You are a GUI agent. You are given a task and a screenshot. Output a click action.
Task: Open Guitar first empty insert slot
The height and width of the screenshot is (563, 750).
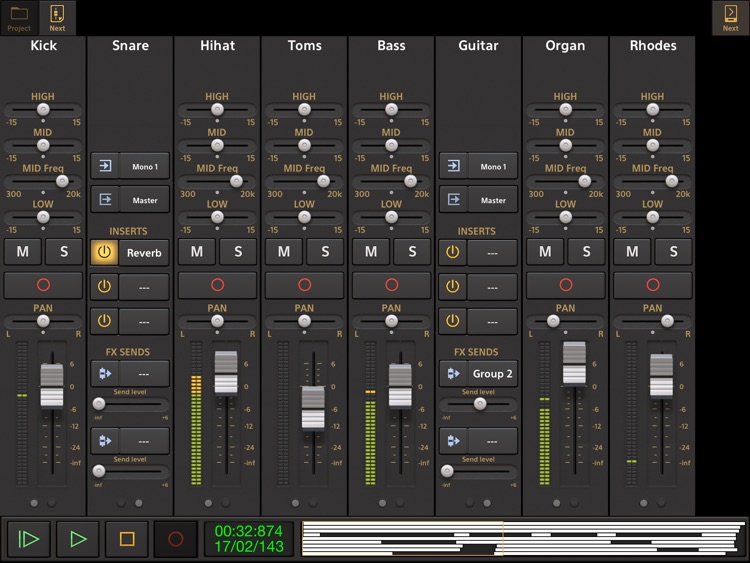(x=492, y=252)
